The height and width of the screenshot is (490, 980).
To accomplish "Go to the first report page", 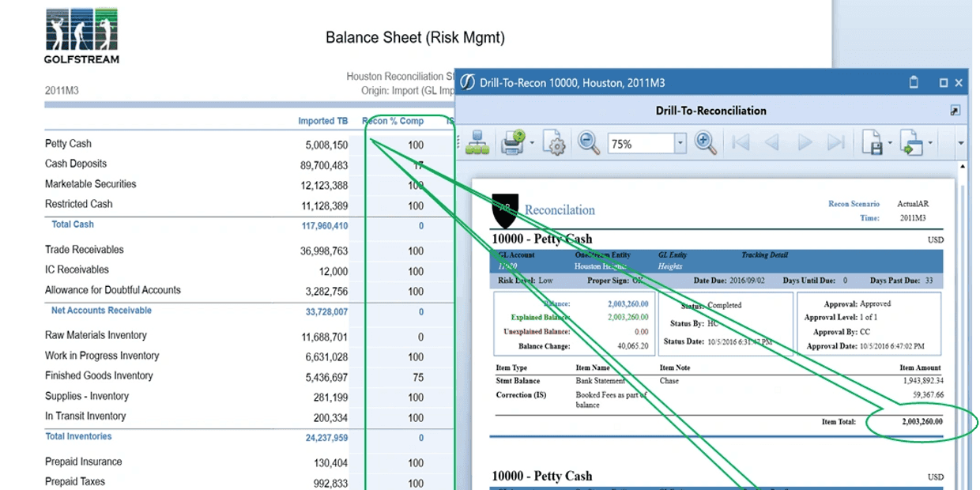I will (741, 143).
